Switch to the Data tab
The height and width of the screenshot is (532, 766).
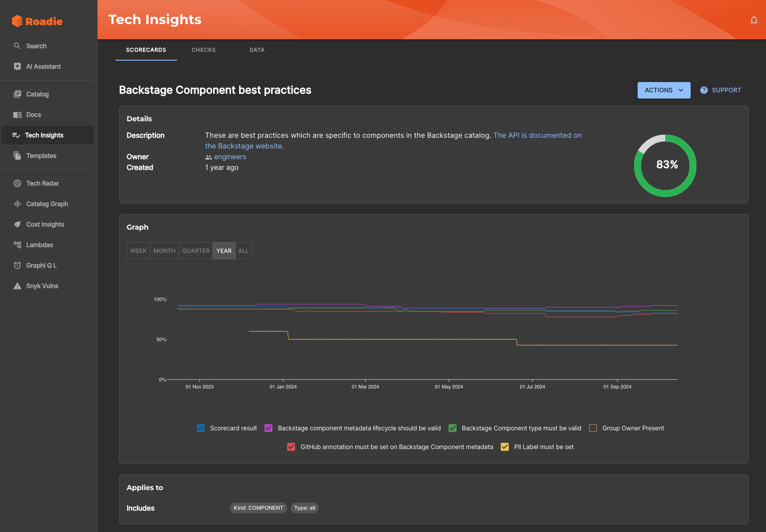pos(257,50)
